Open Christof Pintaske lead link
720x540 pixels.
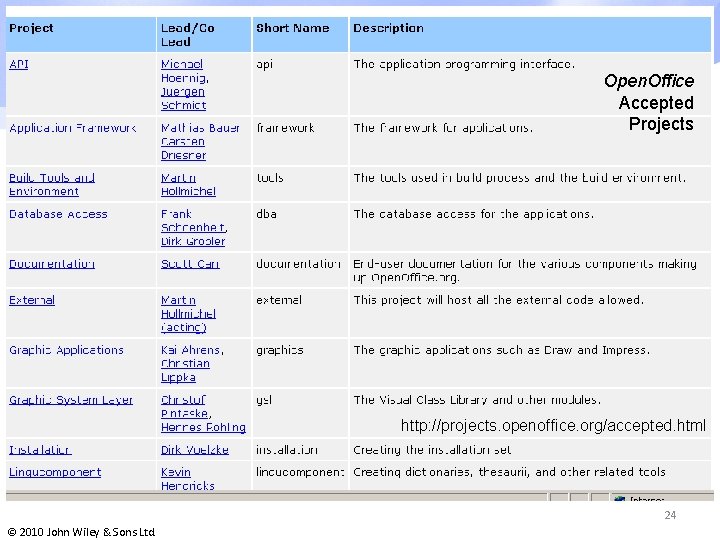click(x=186, y=407)
